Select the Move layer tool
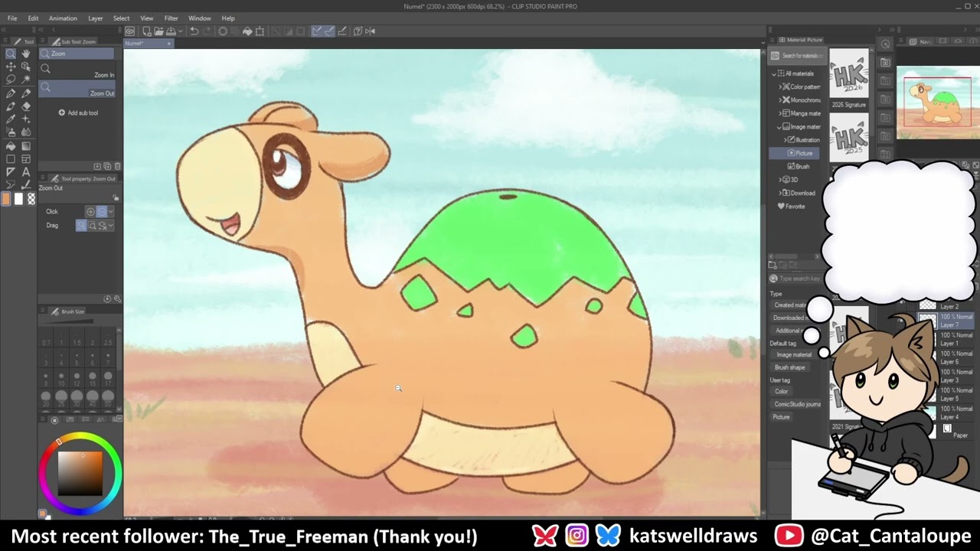Image resolution: width=980 pixels, height=551 pixels. [11, 67]
